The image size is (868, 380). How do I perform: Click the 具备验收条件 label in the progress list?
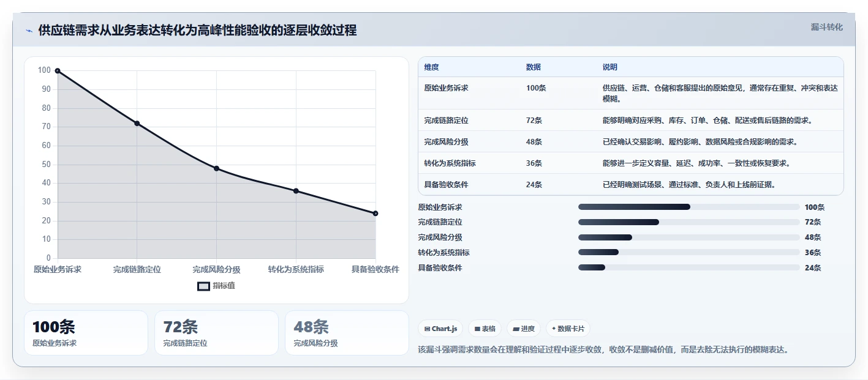[x=440, y=267]
